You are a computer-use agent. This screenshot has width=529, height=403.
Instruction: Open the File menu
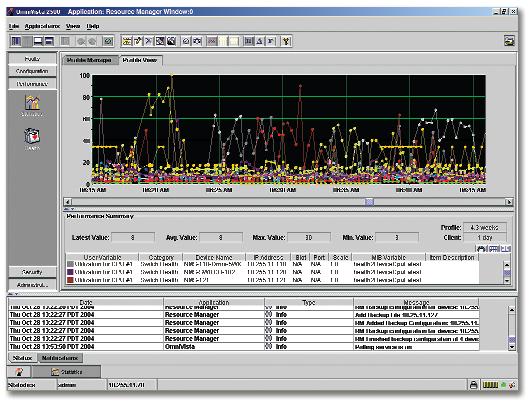14,26
